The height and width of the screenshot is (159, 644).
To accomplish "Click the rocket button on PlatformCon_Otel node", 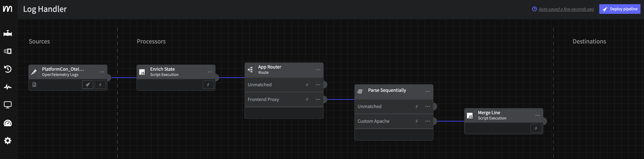I will 88,85.
